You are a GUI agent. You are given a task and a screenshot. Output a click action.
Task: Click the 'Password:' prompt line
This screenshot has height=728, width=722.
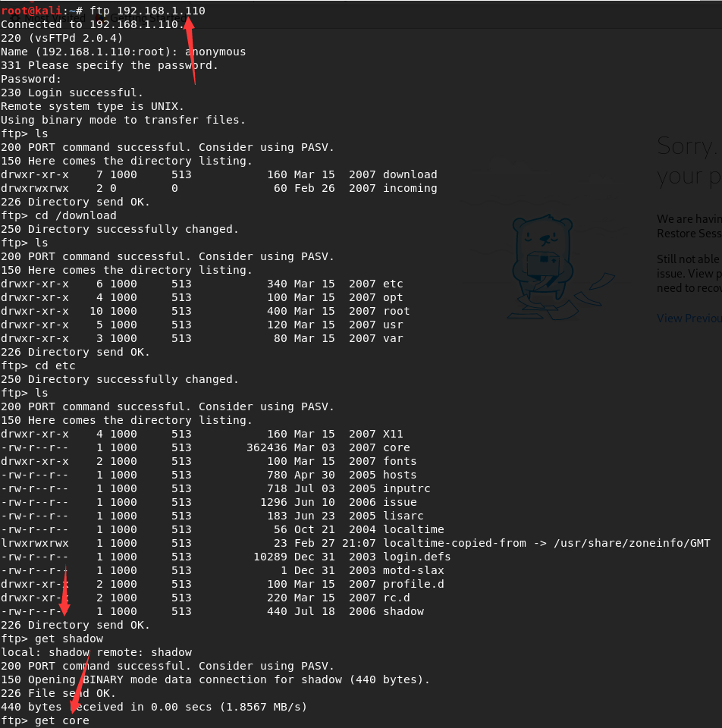pyautogui.click(x=31, y=79)
